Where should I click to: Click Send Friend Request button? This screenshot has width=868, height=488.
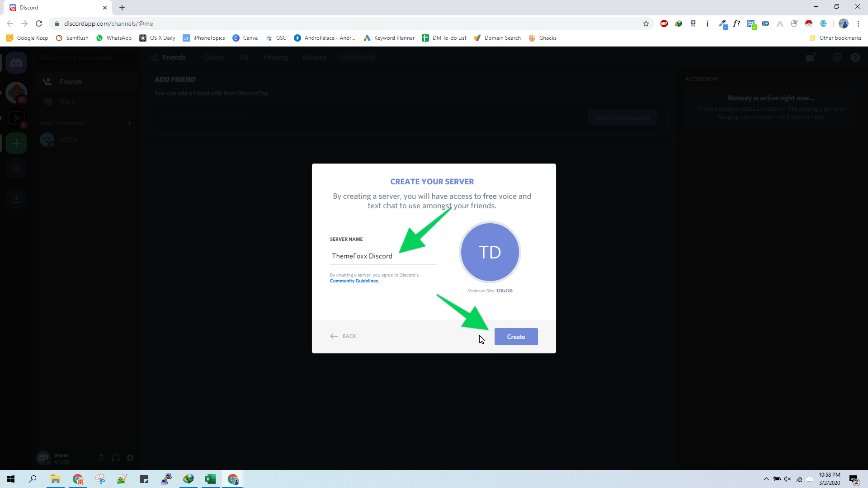(x=622, y=117)
